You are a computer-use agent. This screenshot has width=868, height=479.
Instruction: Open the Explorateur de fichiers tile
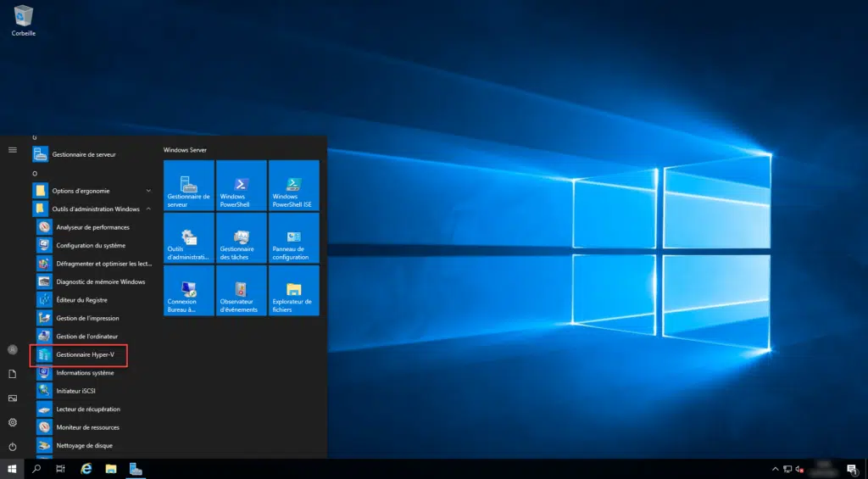(294, 291)
